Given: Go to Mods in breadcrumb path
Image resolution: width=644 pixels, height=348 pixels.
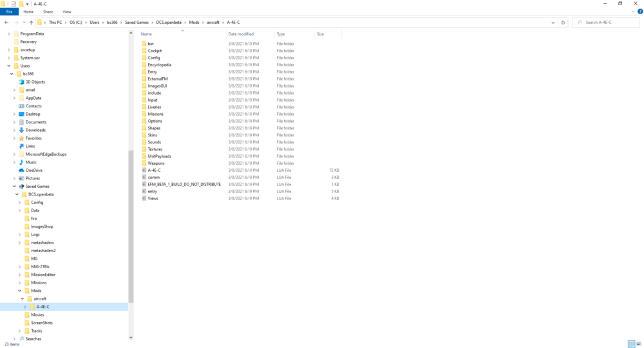Looking at the screenshot, I should 194,23.
